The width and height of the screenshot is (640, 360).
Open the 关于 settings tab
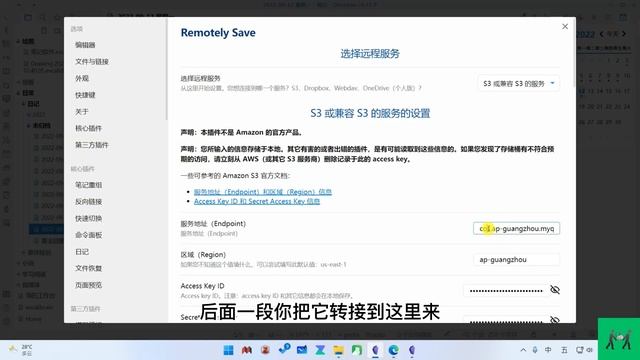coord(82,111)
